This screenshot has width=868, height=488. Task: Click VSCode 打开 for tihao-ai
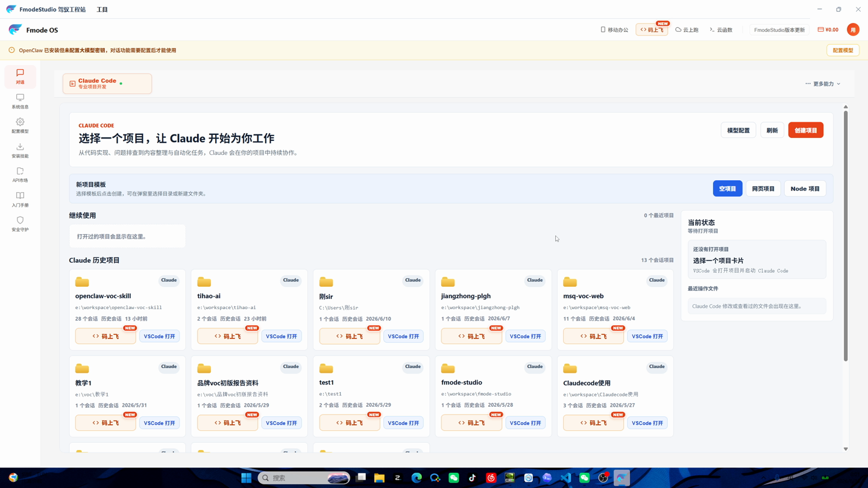pos(281,336)
